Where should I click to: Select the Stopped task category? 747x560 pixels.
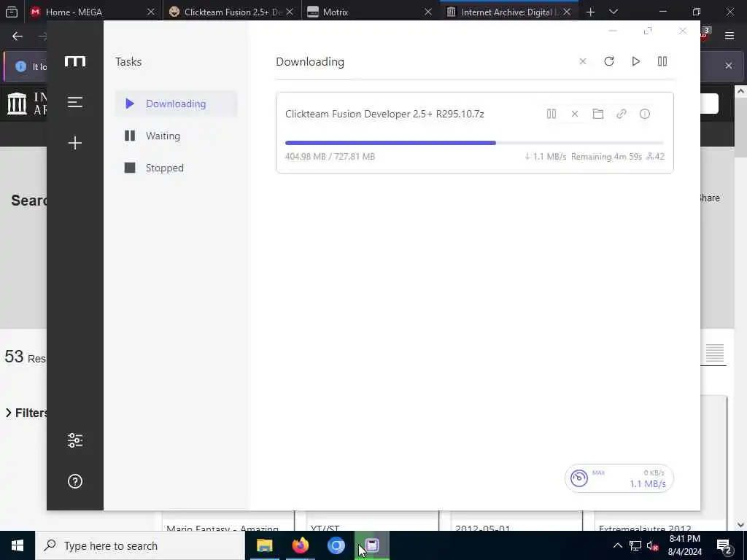tap(176, 168)
